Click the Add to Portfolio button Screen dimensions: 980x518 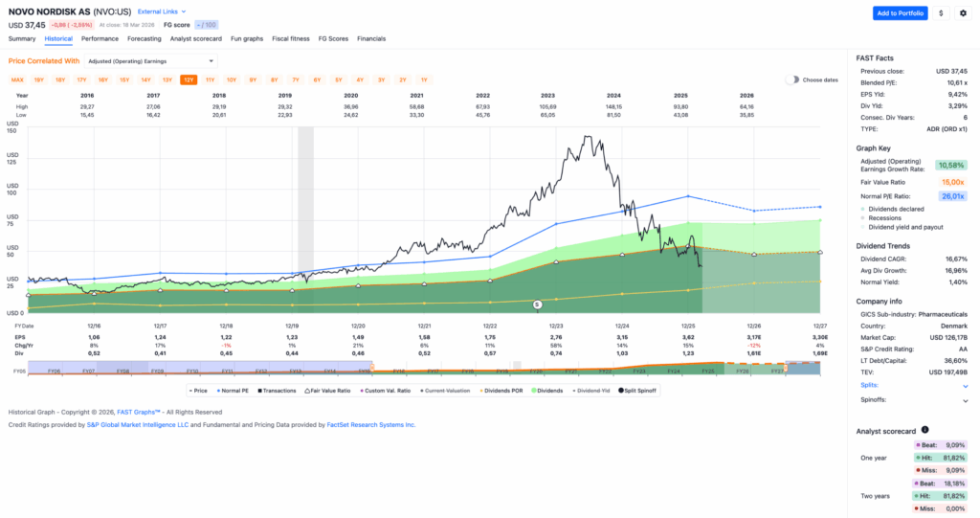[x=900, y=13]
